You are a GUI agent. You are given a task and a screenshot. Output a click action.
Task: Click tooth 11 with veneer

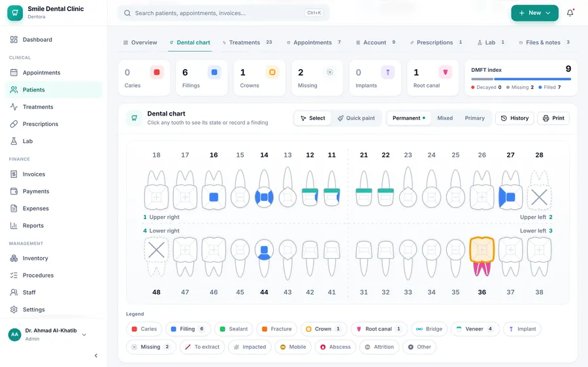(332, 189)
